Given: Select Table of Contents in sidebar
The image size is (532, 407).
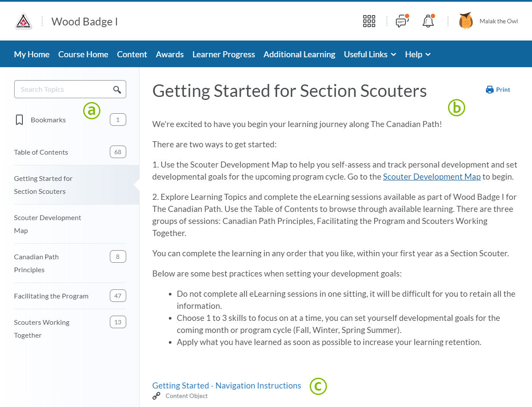Looking at the screenshot, I should pos(41,152).
